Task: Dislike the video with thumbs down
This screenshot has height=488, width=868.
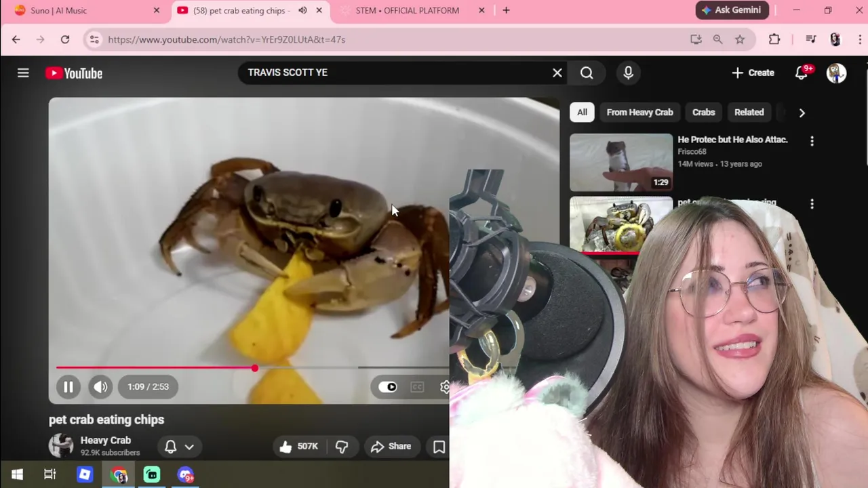Action: pyautogui.click(x=342, y=446)
